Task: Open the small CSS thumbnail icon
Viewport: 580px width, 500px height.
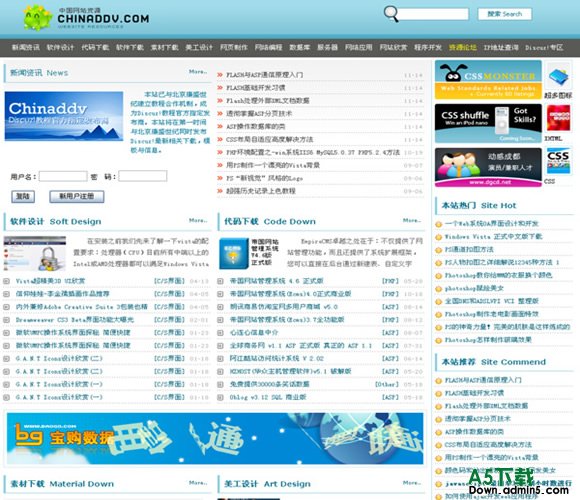Action: 558,162
